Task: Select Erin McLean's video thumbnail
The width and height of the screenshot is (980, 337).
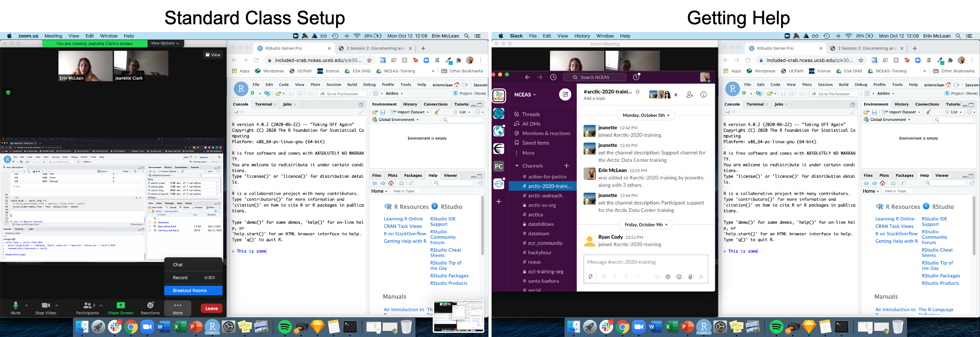Action: click(x=85, y=66)
